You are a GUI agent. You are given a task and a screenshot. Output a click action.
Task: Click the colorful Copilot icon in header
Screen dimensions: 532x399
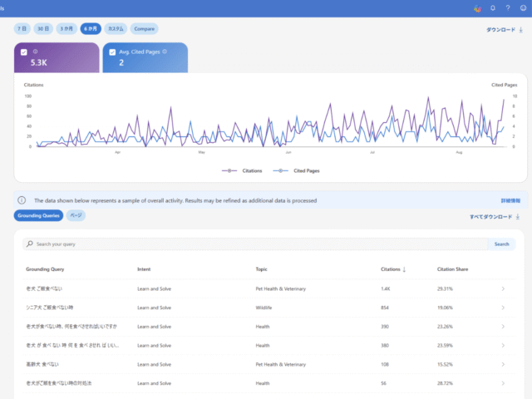pyautogui.click(x=477, y=8)
